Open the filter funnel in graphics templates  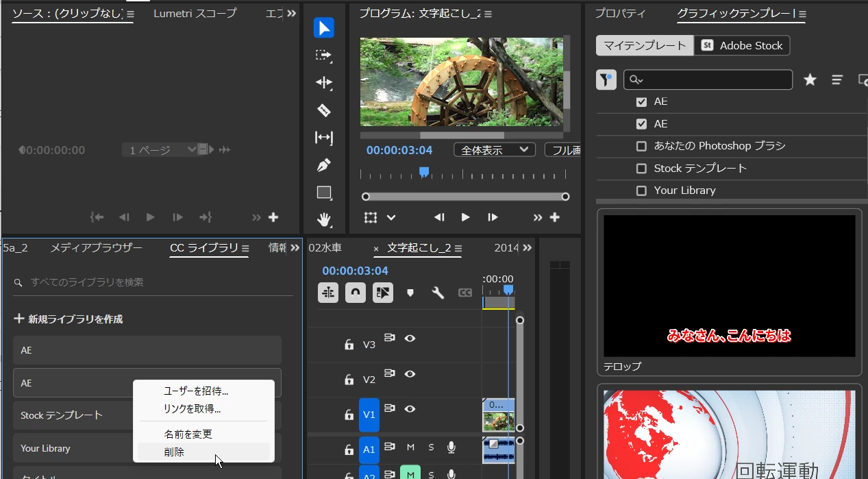coord(606,79)
